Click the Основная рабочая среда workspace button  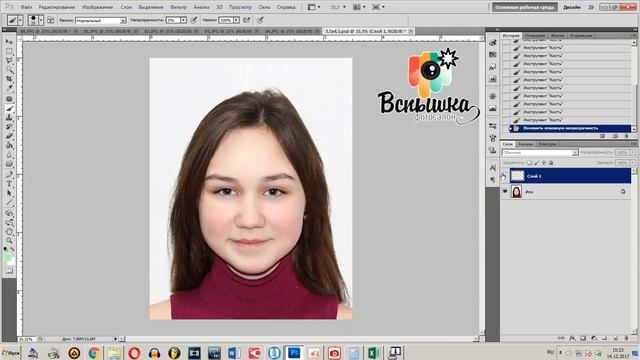(x=524, y=7)
